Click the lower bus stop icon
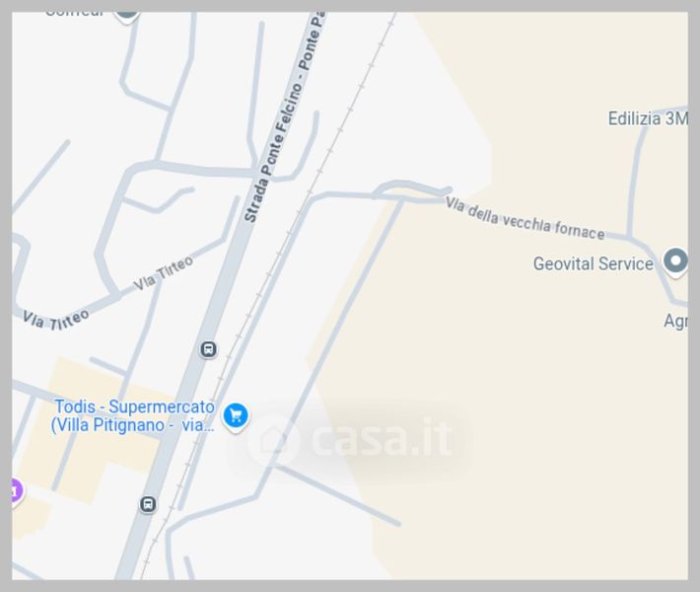700x592 pixels. click(x=148, y=504)
